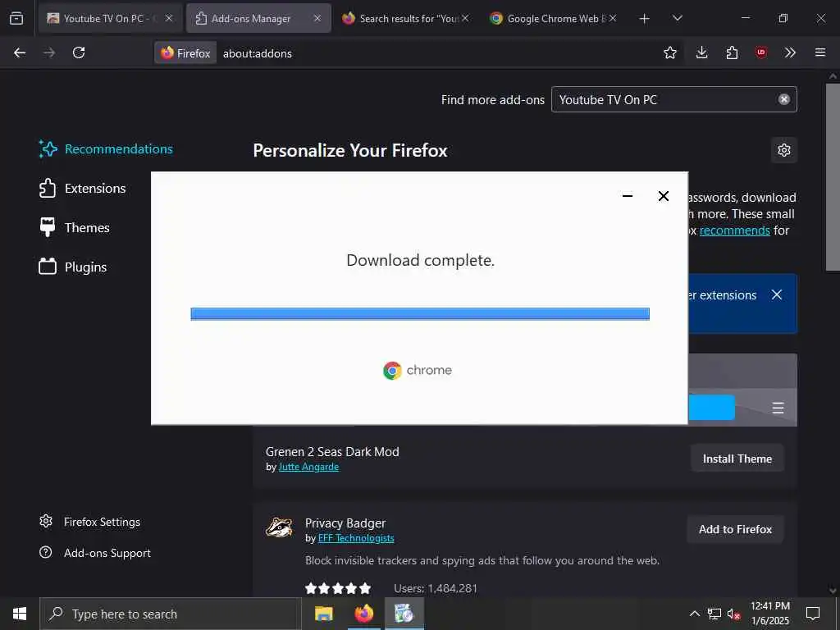Open the Firefox application menu

click(820, 52)
